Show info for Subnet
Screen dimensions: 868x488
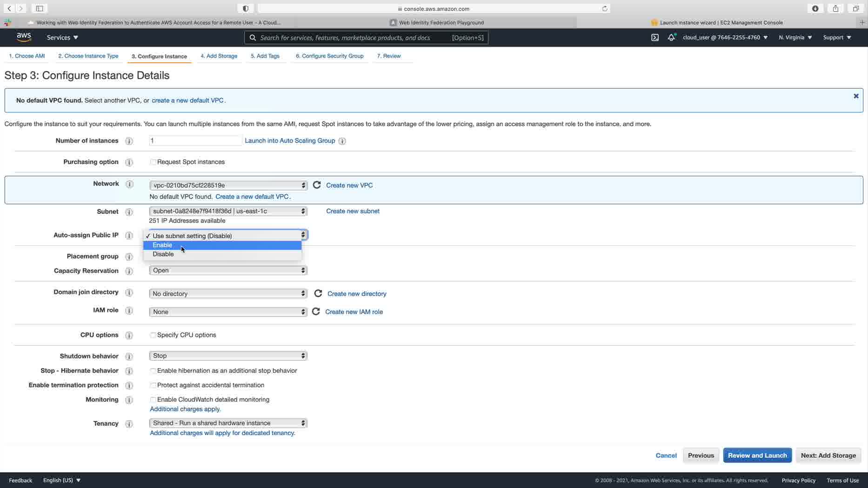[x=129, y=212]
